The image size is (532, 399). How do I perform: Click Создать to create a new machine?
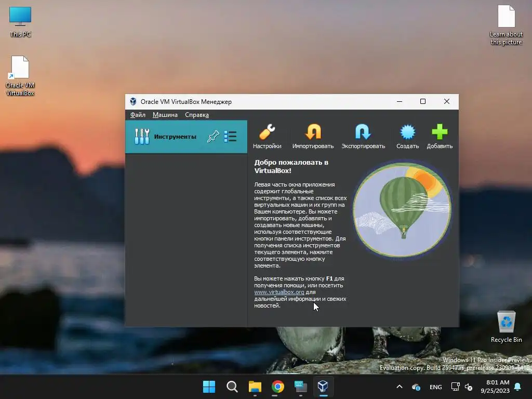coord(407,137)
